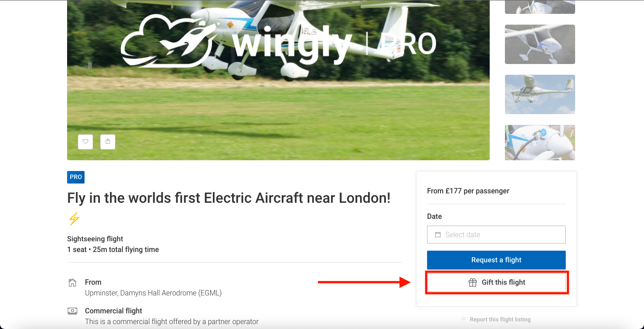Choose Gift this flight
The image size is (644, 329).
pyautogui.click(x=496, y=282)
